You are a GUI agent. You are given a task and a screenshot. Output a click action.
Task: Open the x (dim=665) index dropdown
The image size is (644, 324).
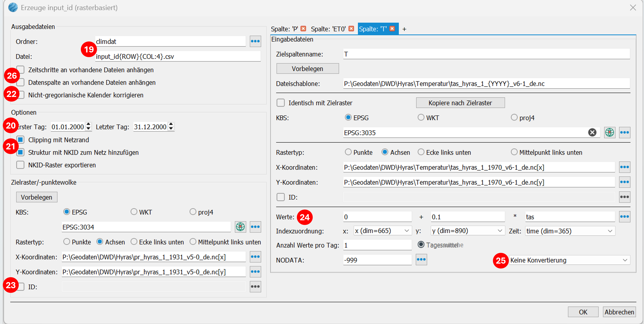(x=382, y=231)
